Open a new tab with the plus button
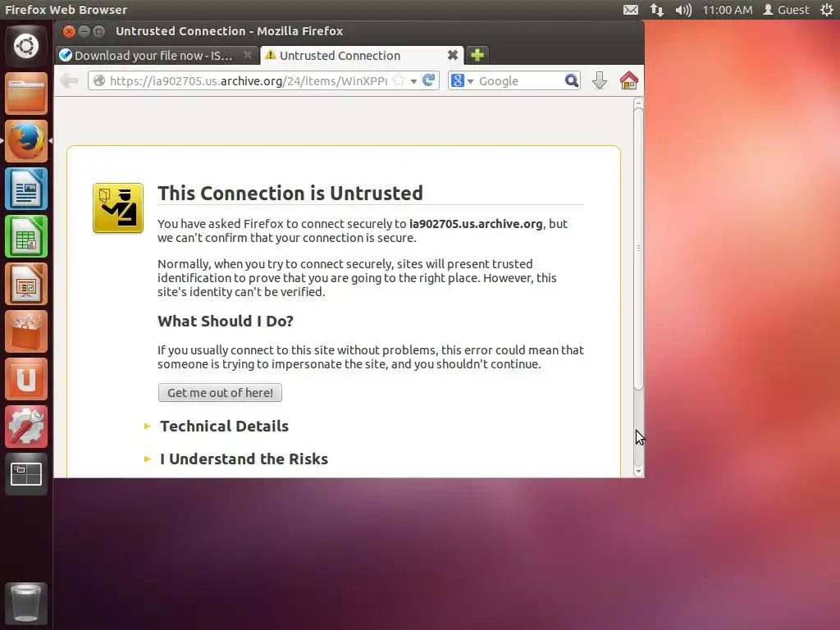 point(477,55)
